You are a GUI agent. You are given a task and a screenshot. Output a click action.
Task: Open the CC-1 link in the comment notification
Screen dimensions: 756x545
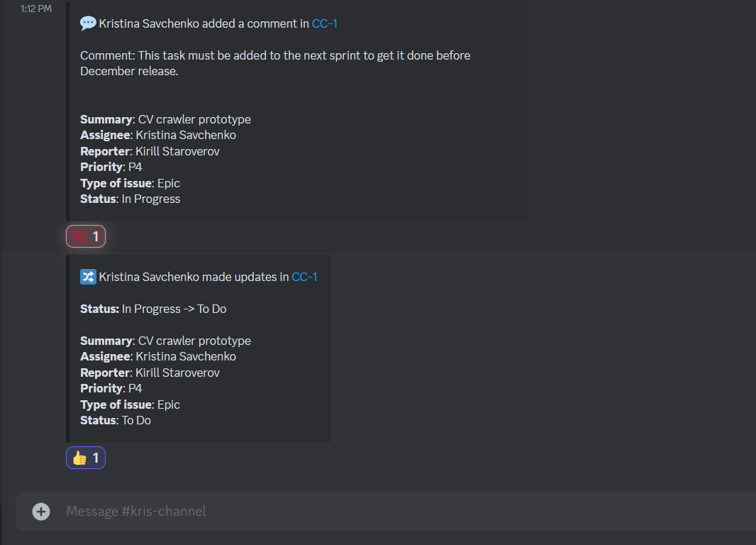(x=325, y=23)
